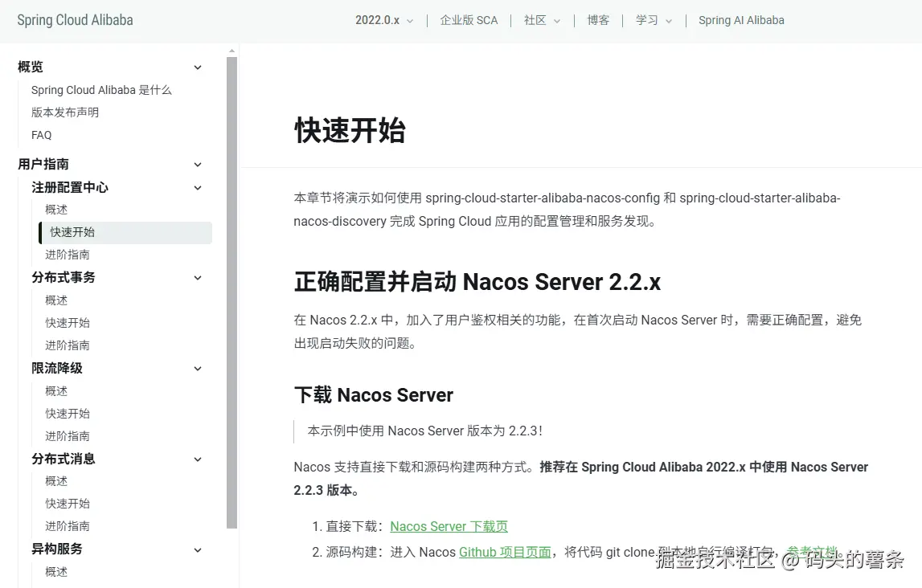Open 快速开始 under 分布式事务
This screenshot has width=922, height=588.
pyautogui.click(x=68, y=323)
